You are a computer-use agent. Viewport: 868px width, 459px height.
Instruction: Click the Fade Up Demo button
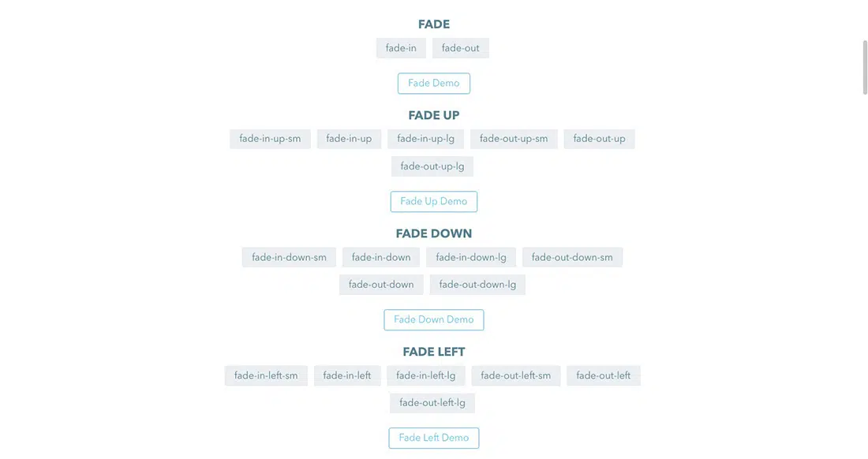433,202
